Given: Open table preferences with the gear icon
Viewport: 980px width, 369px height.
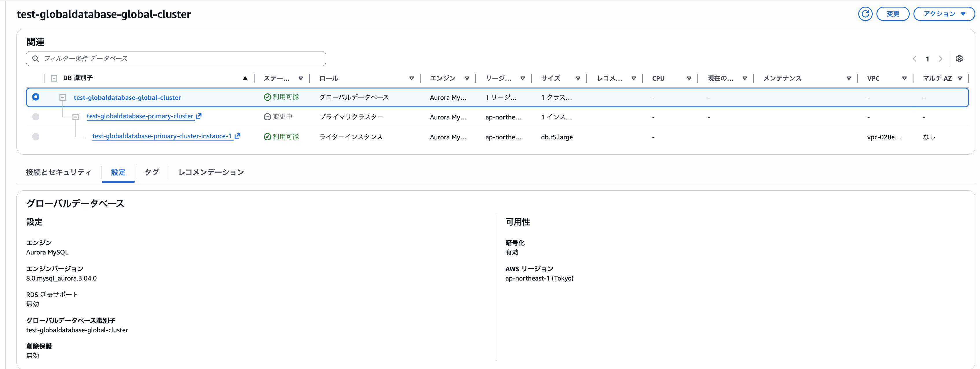Looking at the screenshot, I should point(959,59).
